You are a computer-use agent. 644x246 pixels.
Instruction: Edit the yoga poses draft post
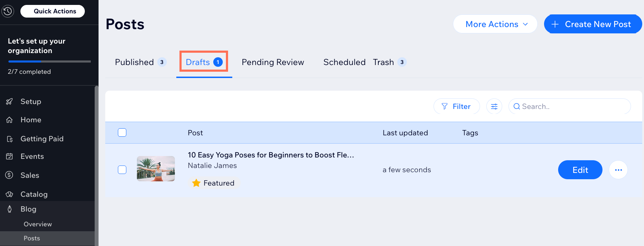(580, 170)
